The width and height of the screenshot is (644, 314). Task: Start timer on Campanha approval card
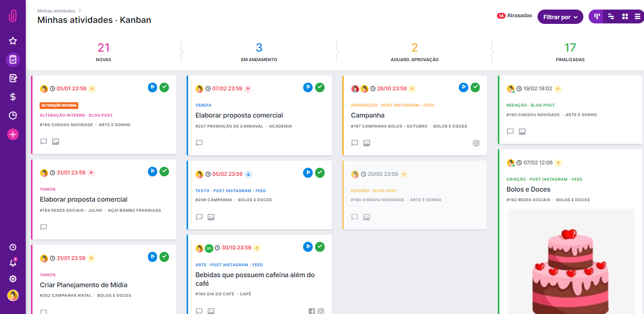coord(464,87)
